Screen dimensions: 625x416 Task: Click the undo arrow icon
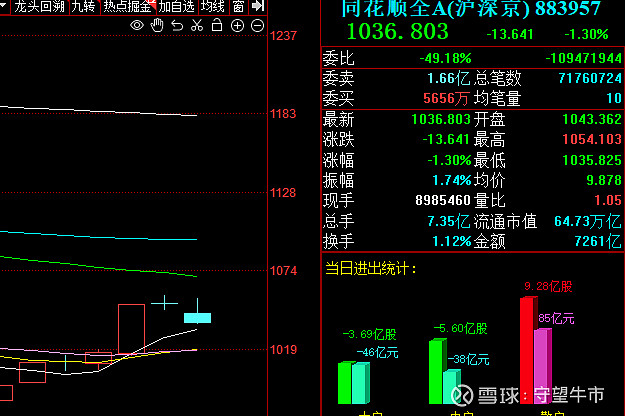177,26
